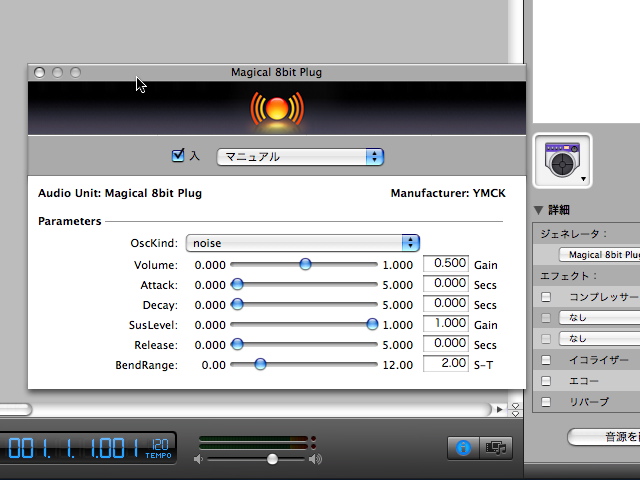Enable the コンプレッサー effect checkbox
This screenshot has width=640, height=480.
546,297
